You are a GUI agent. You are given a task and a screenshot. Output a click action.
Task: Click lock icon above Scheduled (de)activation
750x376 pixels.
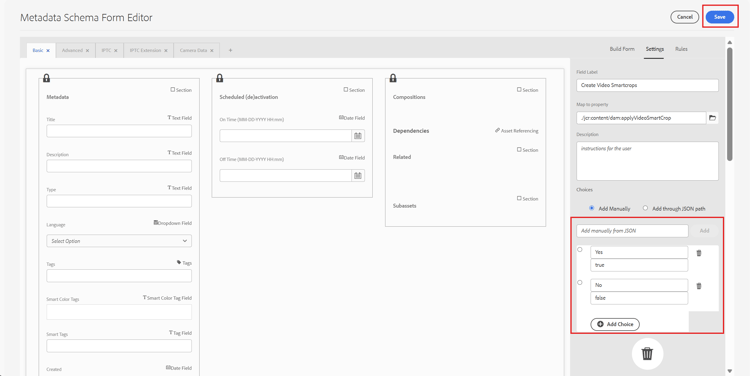220,77
